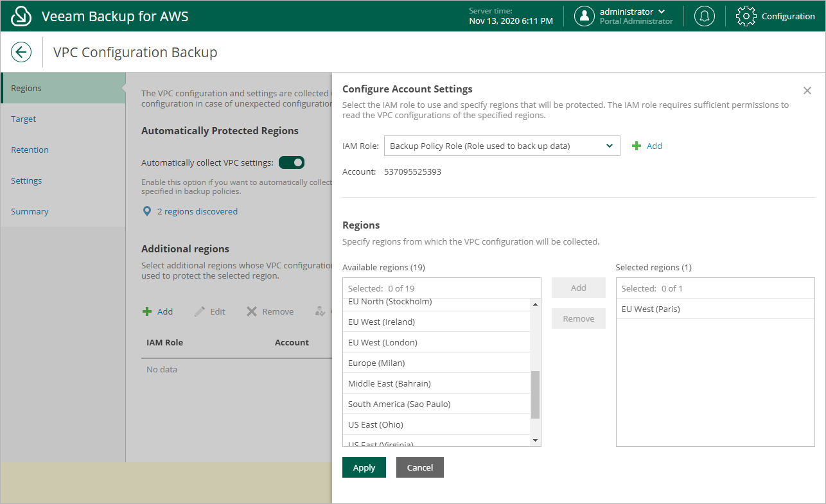Click the scroll up arrow of available regions
826x504 pixels.
[x=536, y=304]
